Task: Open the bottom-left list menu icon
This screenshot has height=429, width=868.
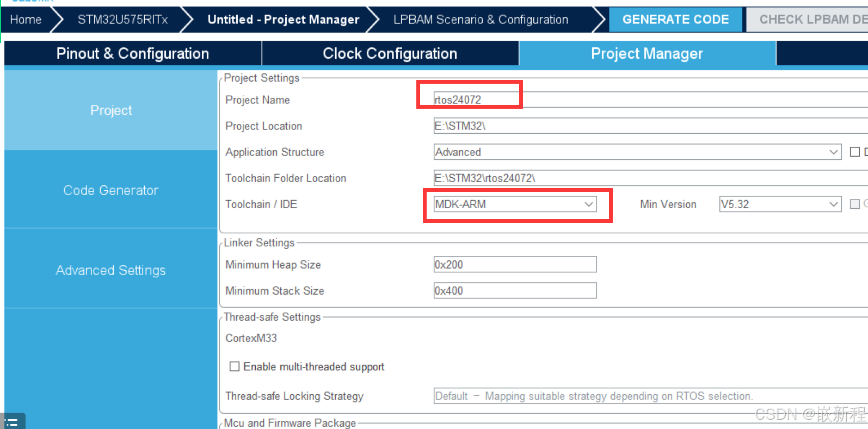Action: [11, 422]
